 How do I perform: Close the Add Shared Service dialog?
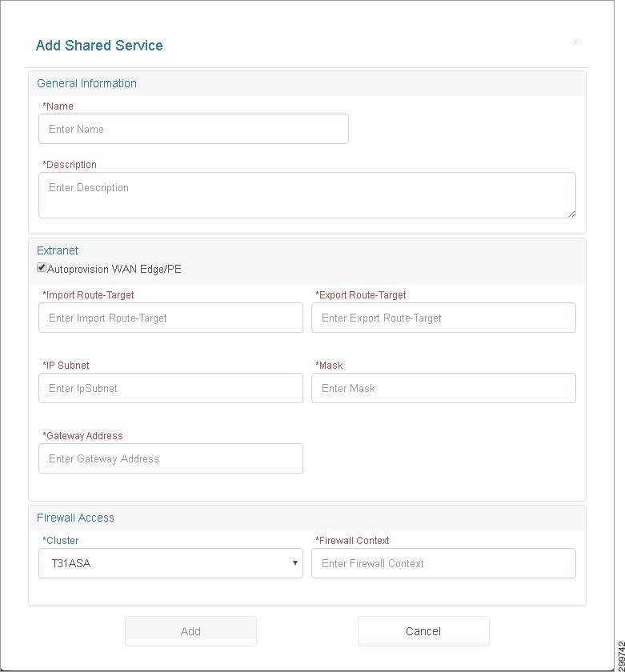(575, 42)
